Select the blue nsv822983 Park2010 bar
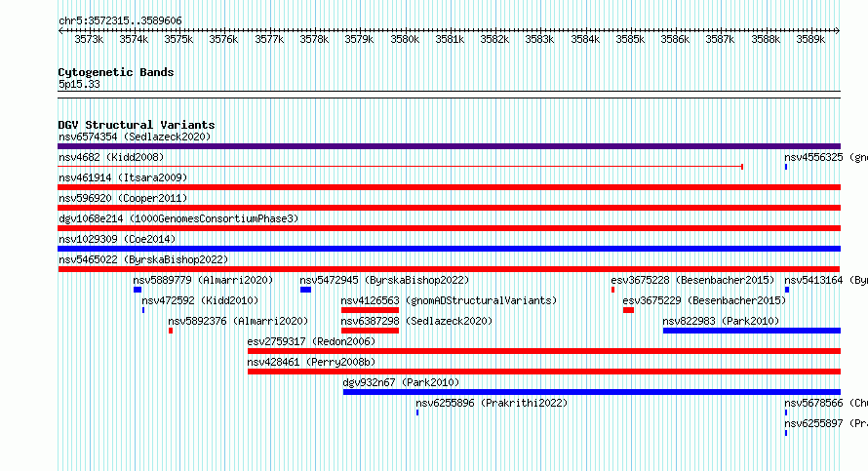The image size is (868, 471). coord(752,331)
